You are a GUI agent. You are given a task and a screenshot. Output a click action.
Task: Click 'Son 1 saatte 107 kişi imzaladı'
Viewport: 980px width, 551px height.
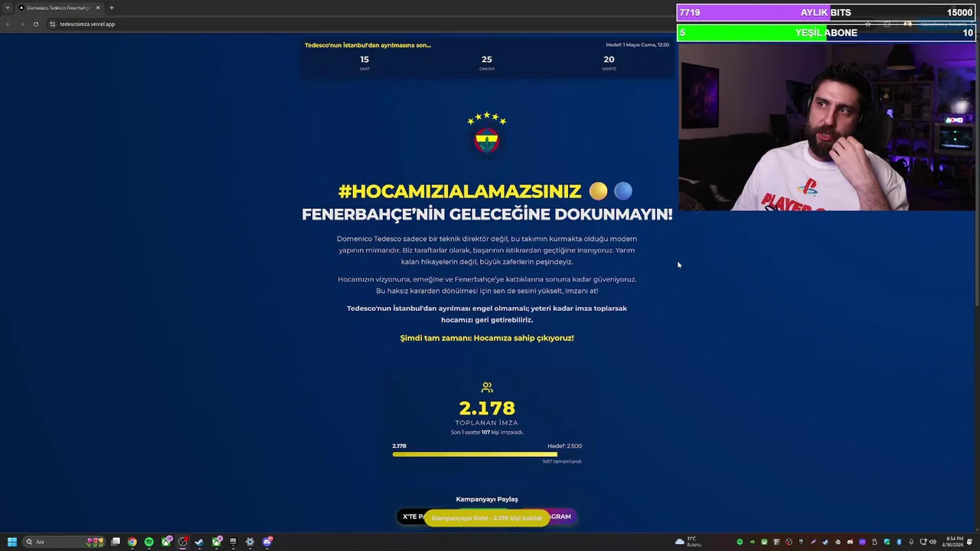[x=487, y=432]
